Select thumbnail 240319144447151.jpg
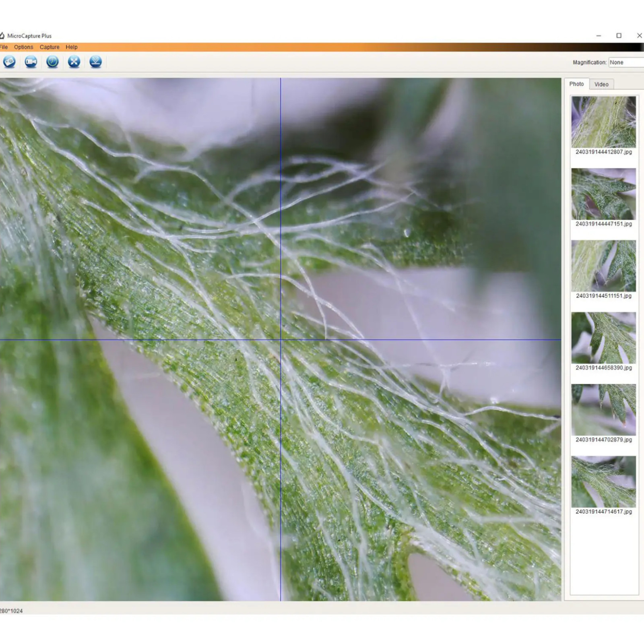This screenshot has width=644, height=644. pyautogui.click(x=603, y=194)
